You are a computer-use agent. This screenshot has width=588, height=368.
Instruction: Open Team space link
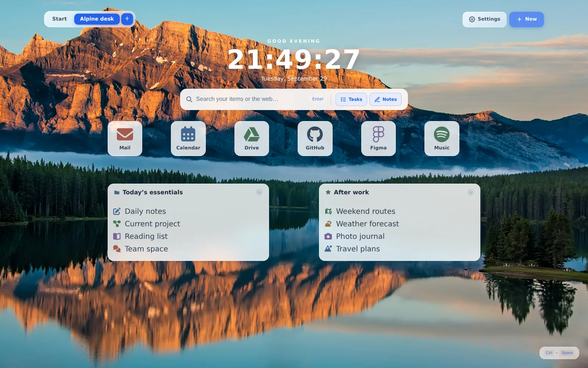[x=146, y=249]
